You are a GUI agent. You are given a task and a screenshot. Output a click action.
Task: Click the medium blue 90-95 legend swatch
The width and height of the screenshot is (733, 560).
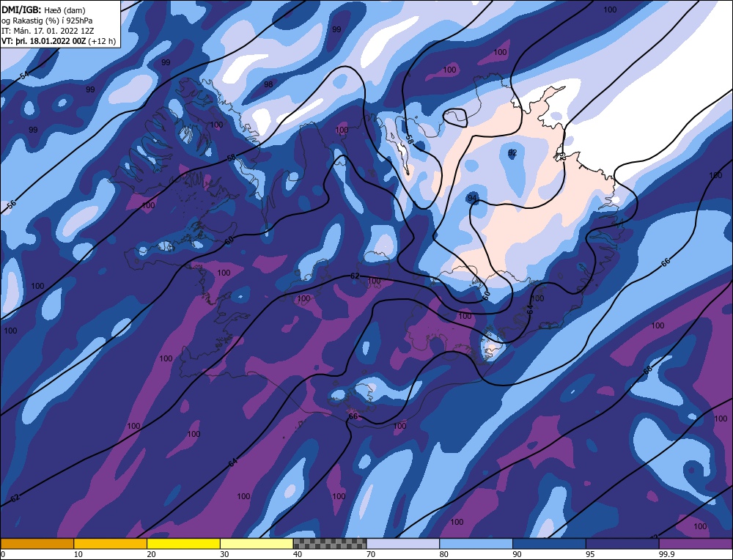549,543
